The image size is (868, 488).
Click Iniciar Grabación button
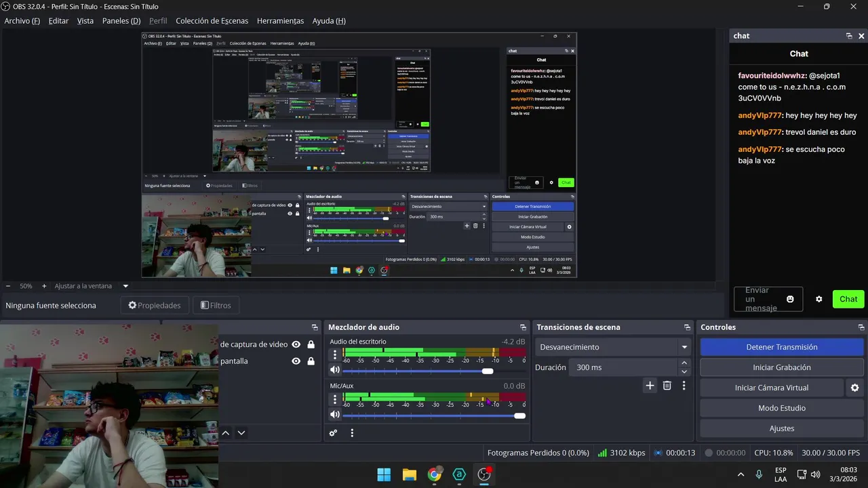click(782, 367)
